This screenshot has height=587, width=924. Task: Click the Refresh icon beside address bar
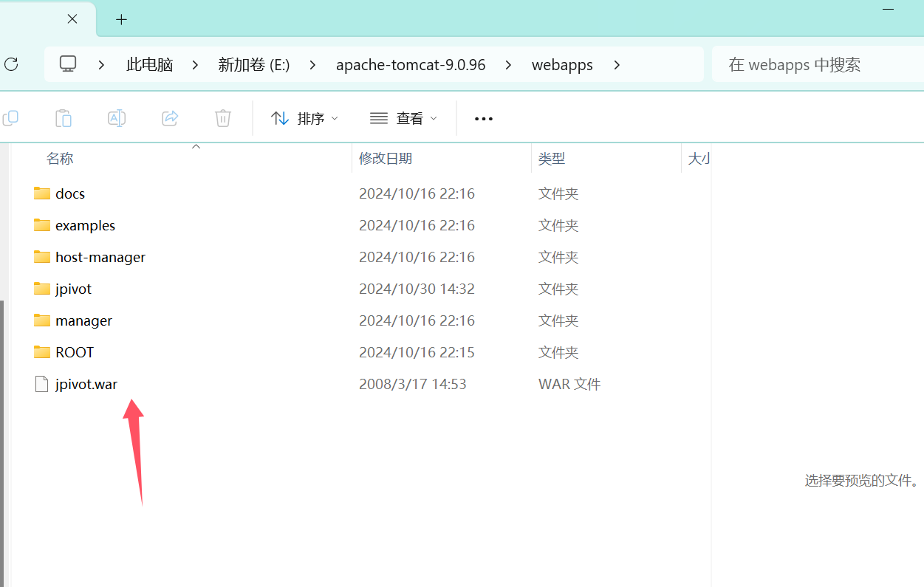click(x=10, y=64)
